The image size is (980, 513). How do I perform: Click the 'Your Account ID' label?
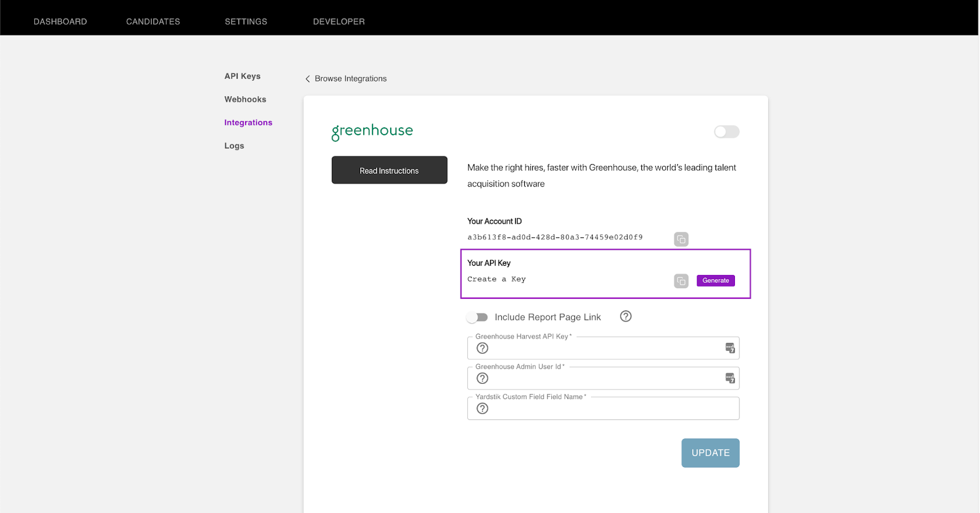tap(494, 222)
